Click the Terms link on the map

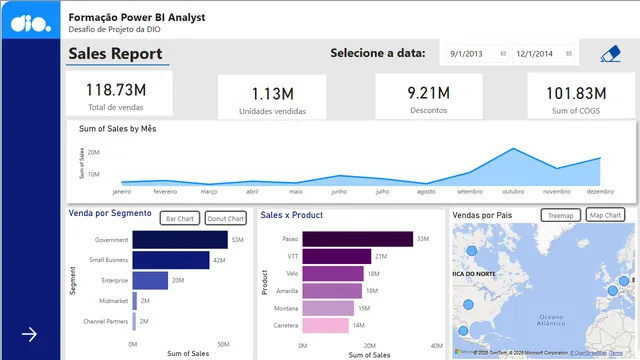616,353
